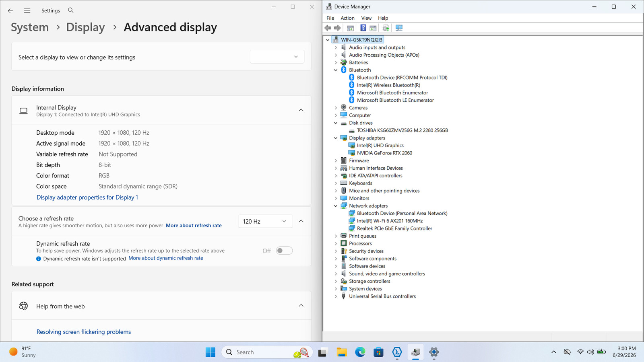This screenshot has height=362, width=644.
Task: Click the Windows Start button
Action: pyautogui.click(x=211, y=352)
